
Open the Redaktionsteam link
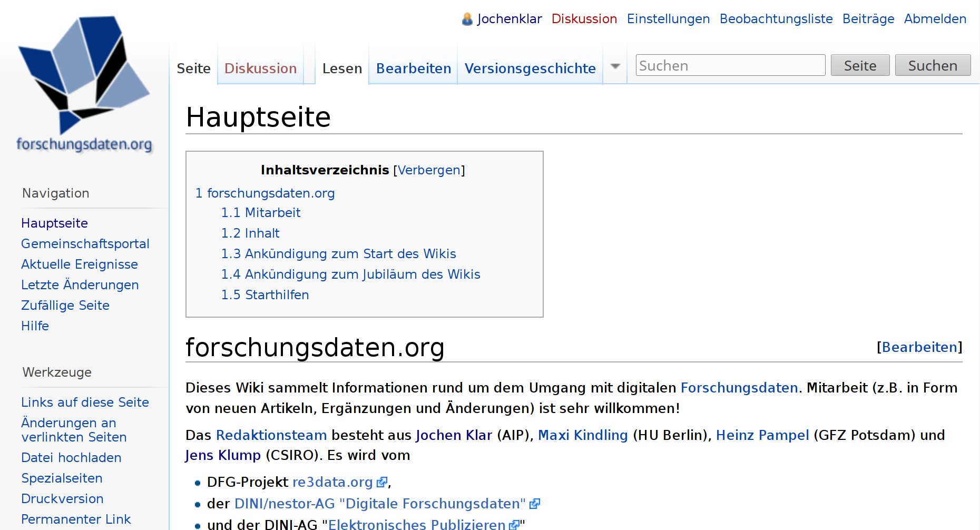click(x=271, y=435)
